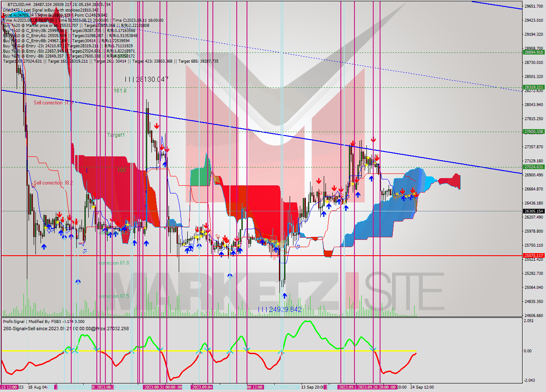This screenshot has height=392, width=546.
Task: Select the green 28894.916 price label
Action: click(x=533, y=52)
